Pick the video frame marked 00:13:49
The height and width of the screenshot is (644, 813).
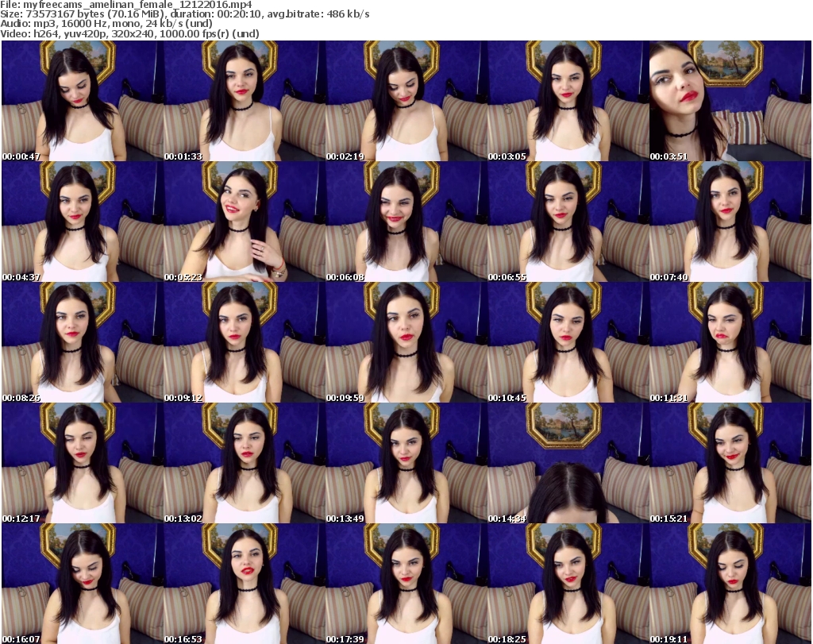point(406,463)
